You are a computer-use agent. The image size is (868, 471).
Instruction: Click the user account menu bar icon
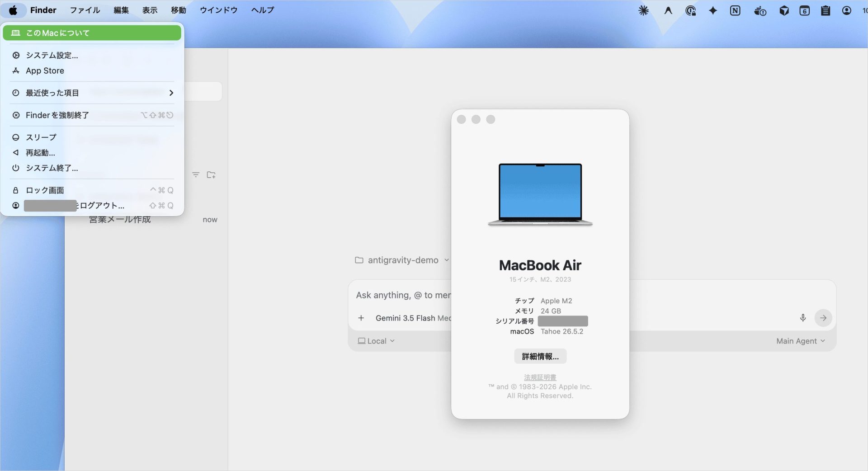coord(847,10)
